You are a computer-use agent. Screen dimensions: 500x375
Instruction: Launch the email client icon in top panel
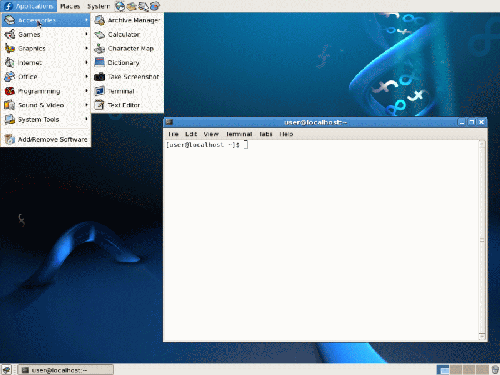pos(132,6)
